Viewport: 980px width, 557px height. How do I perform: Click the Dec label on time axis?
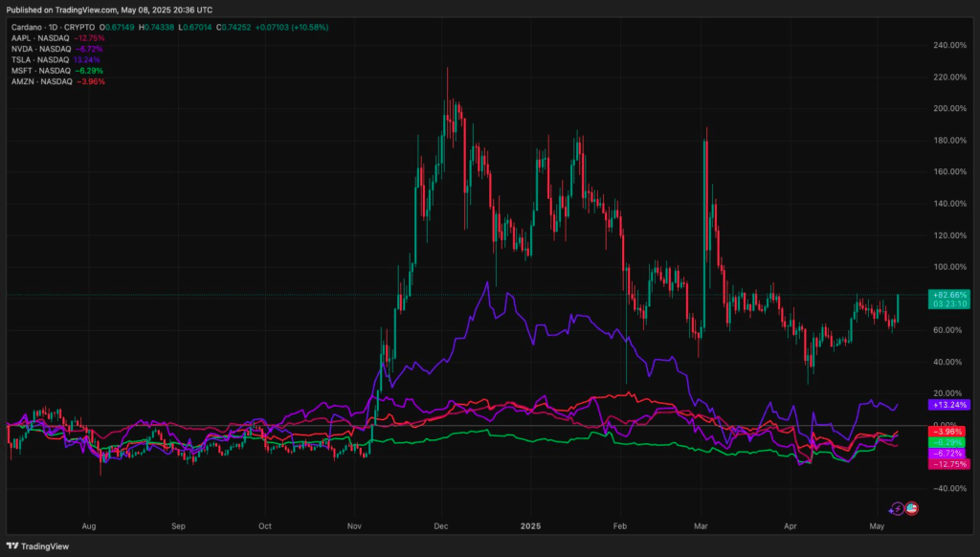click(440, 526)
